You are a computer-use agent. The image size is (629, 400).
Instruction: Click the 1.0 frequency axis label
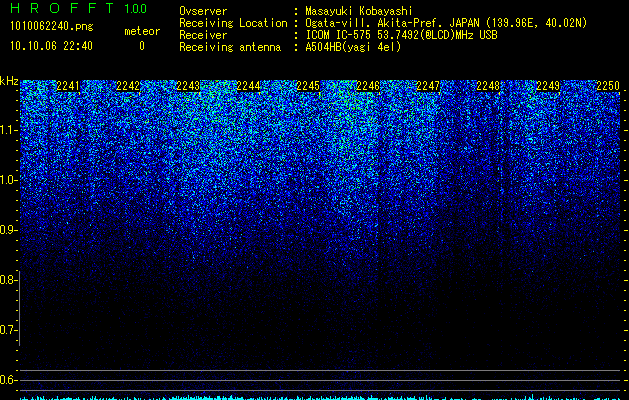click(x=8, y=180)
